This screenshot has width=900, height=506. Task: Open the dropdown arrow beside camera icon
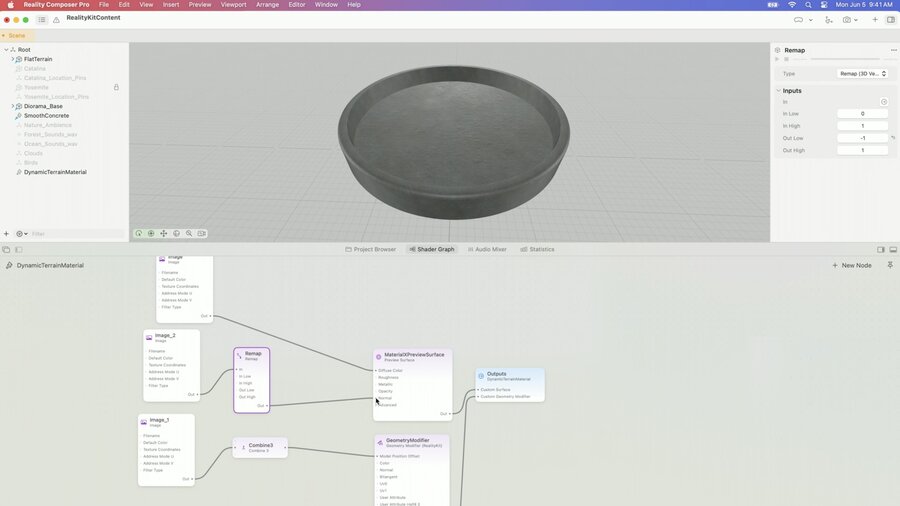coord(856,20)
